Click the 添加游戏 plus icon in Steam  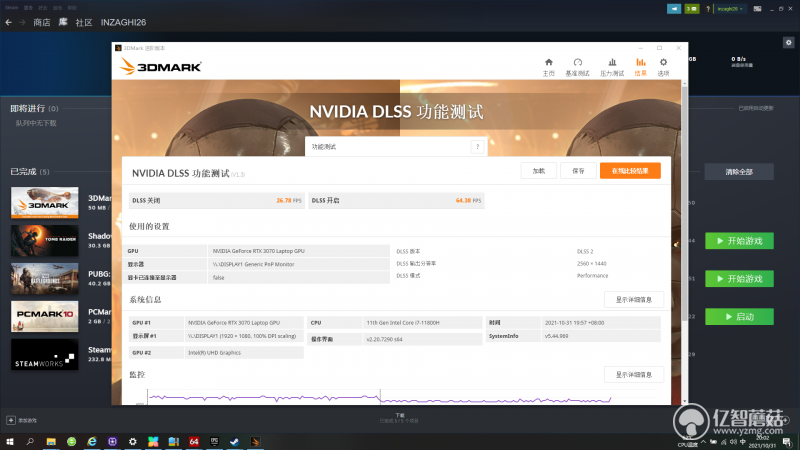click(11, 420)
